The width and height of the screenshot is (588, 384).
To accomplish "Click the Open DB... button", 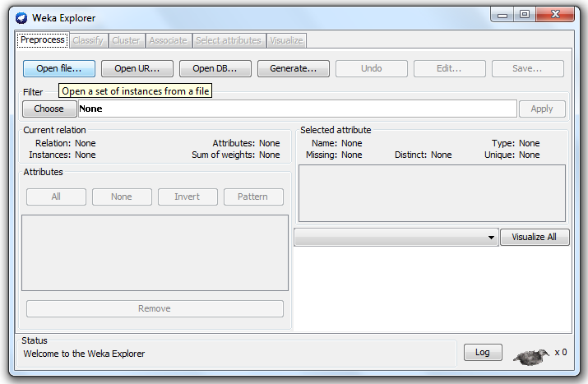I will coord(215,68).
